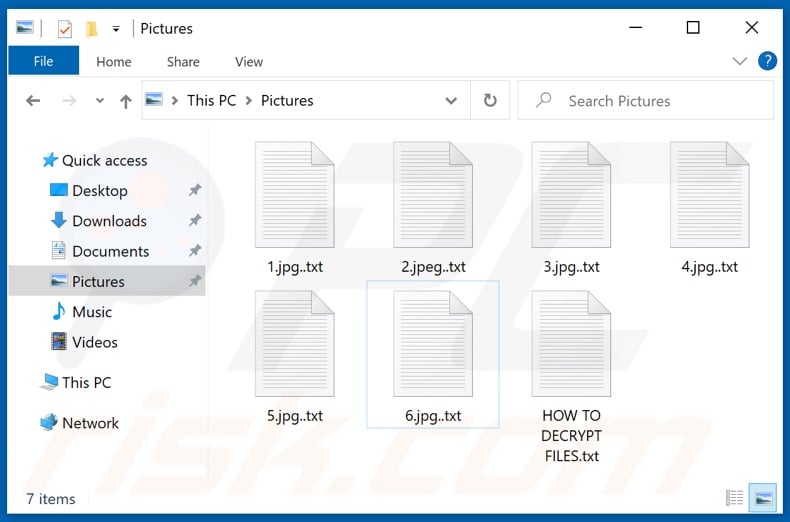The height and width of the screenshot is (522, 790).
Task: Click This PC in the address breadcrumb
Action: pos(213,101)
